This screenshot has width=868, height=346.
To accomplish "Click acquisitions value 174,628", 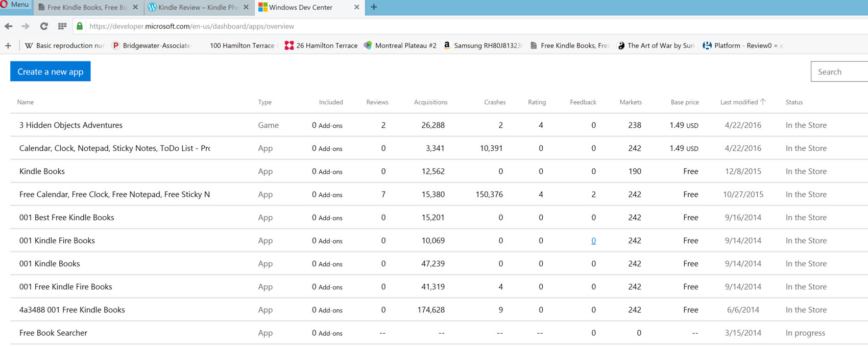I will pyautogui.click(x=431, y=310).
